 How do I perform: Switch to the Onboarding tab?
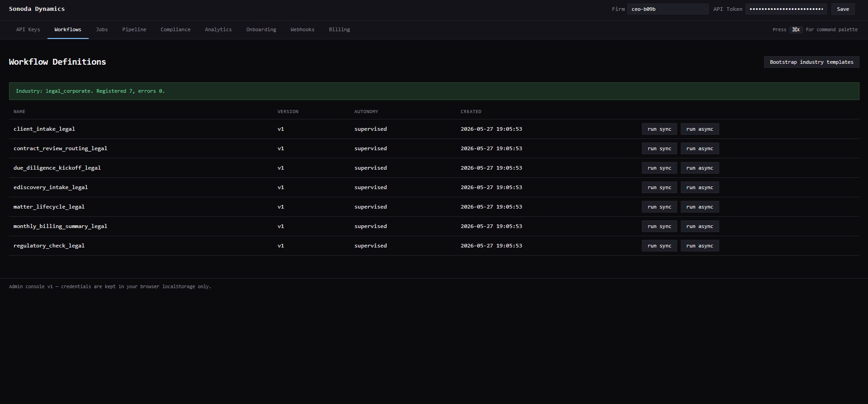point(261,29)
